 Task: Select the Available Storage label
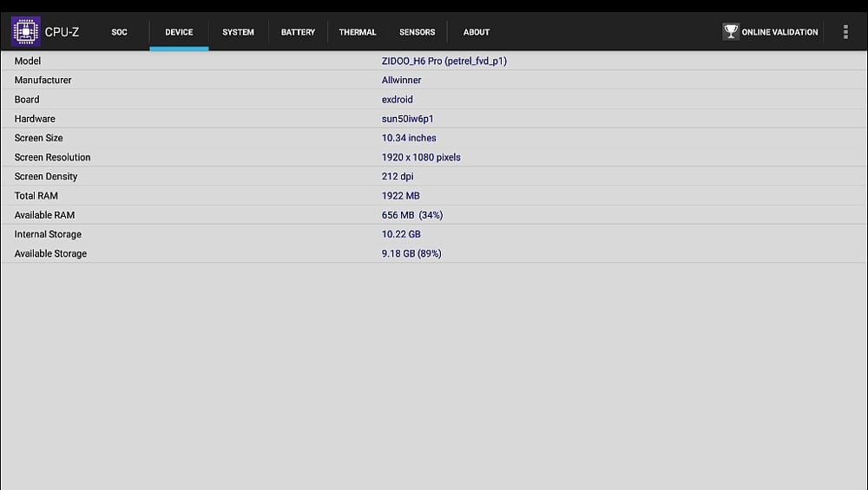50,253
